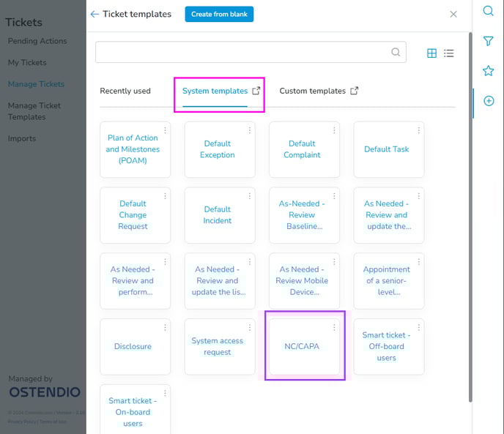504x434 pixels.
Task: Open the filter funnel in right sidebar
Action: pos(488,41)
